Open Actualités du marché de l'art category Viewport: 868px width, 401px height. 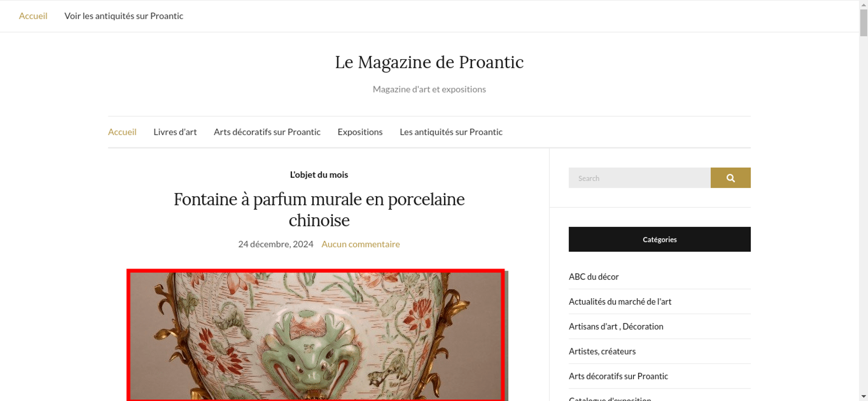620,302
